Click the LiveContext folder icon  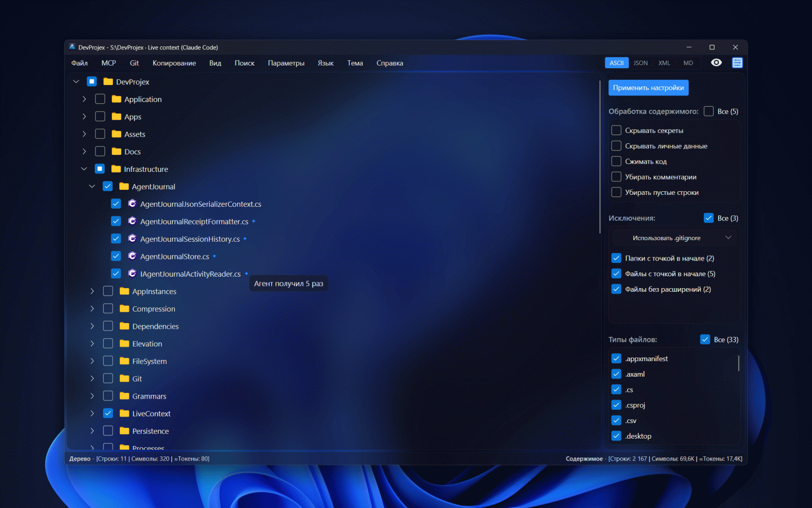tap(124, 413)
